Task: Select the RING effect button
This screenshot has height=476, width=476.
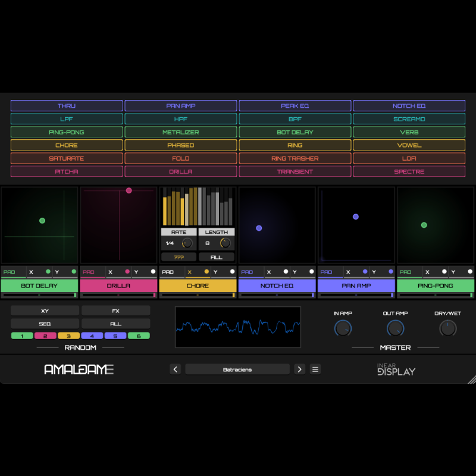Action: pyautogui.click(x=295, y=145)
